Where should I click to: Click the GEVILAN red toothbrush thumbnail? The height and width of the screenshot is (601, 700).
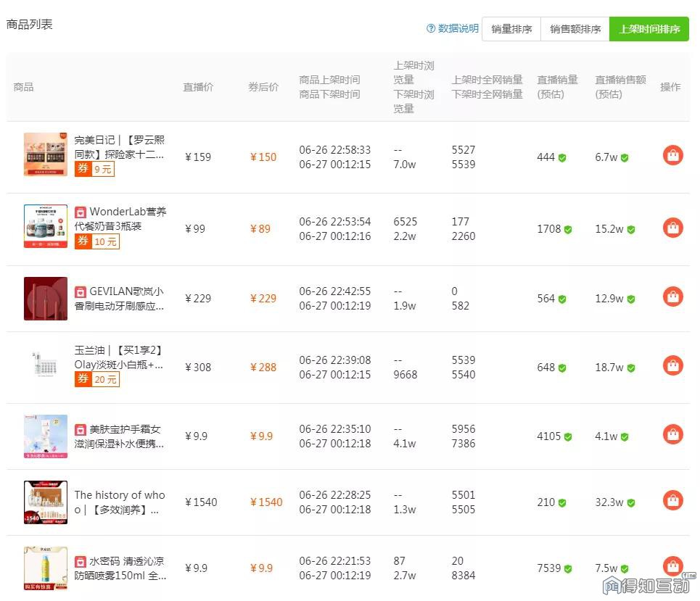[x=46, y=299]
